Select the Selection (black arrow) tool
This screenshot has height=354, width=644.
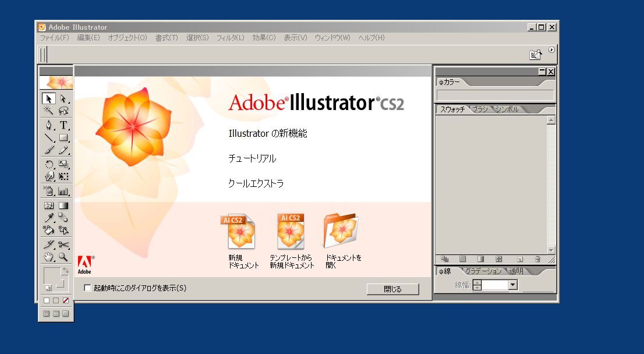point(48,98)
